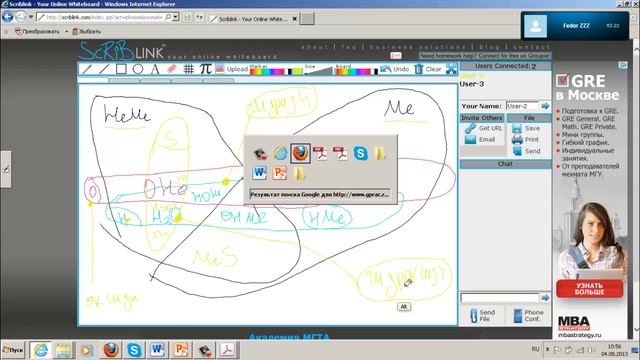The height and width of the screenshot is (360, 640).
Task: Choose the folder icon beside PowerPoint in the switcher
Action: coord(300,173)
